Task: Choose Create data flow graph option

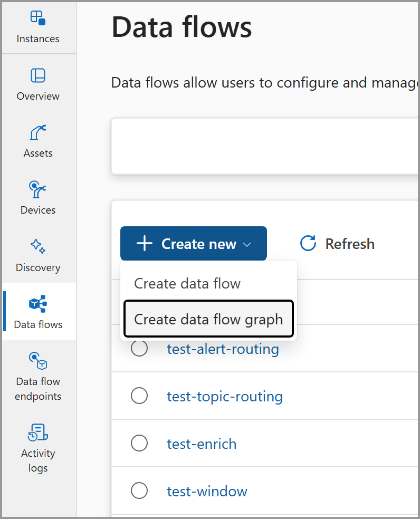Action: (x=208, y=319)
